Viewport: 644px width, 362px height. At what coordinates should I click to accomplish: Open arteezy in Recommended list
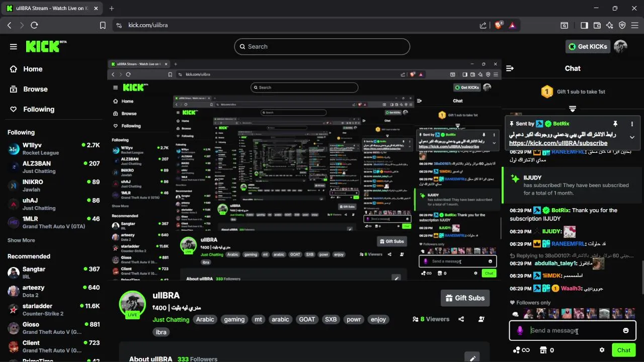click(x=53, y=291)
